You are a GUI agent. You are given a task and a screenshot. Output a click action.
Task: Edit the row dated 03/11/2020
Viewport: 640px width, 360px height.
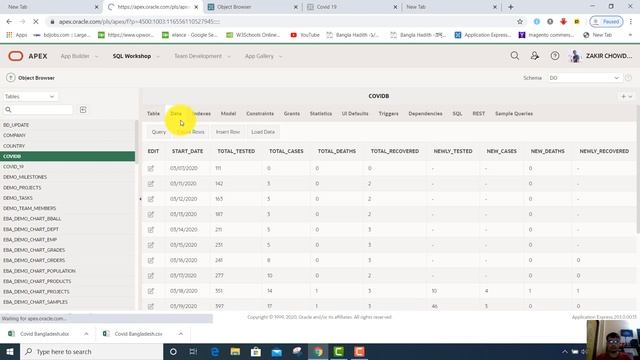point(151,184)
